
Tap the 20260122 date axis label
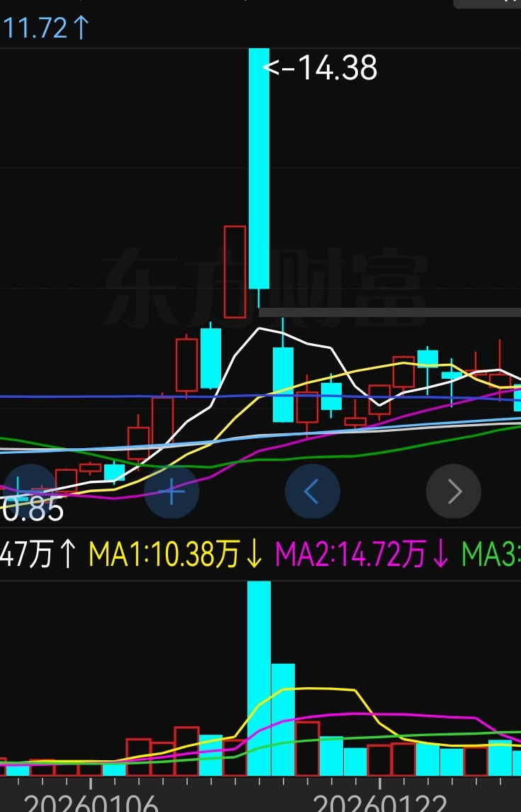click(x=380, y=803)
